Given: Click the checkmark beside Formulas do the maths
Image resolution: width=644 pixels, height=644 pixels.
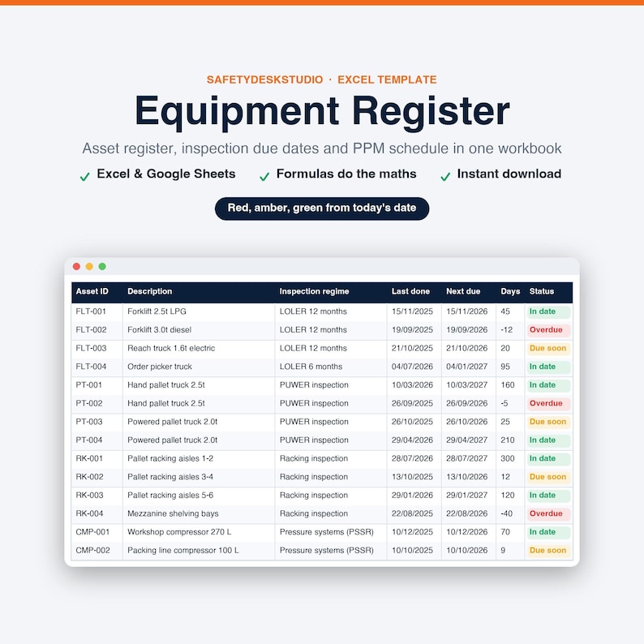Looking at the screenshot, I should coord(264,177).
